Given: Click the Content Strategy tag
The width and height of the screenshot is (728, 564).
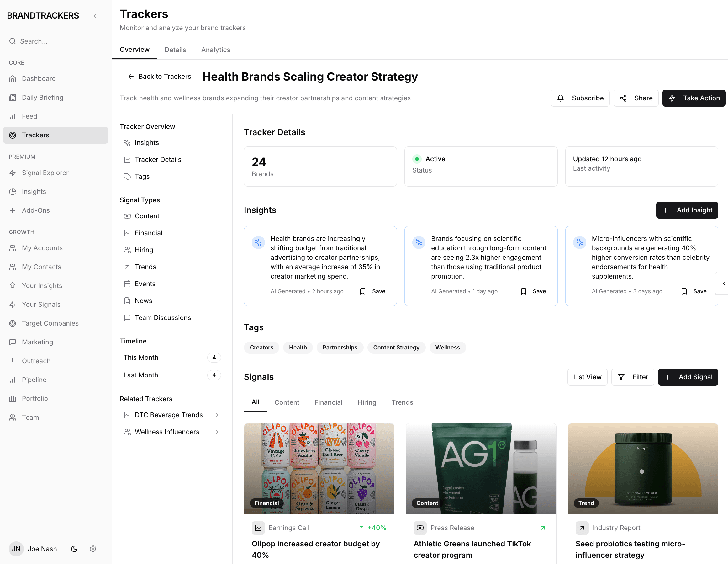Looking at the screenshot, I should [396, 348].
